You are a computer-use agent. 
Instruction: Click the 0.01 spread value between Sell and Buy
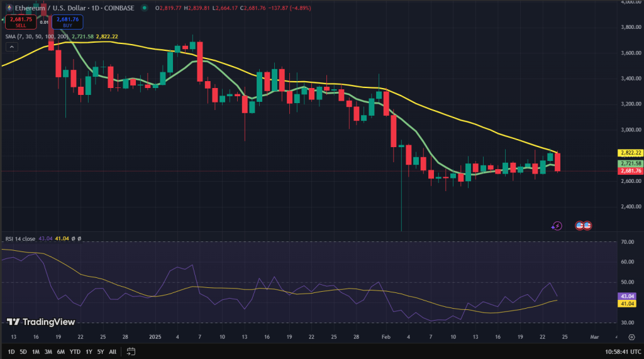pos(44,22)
